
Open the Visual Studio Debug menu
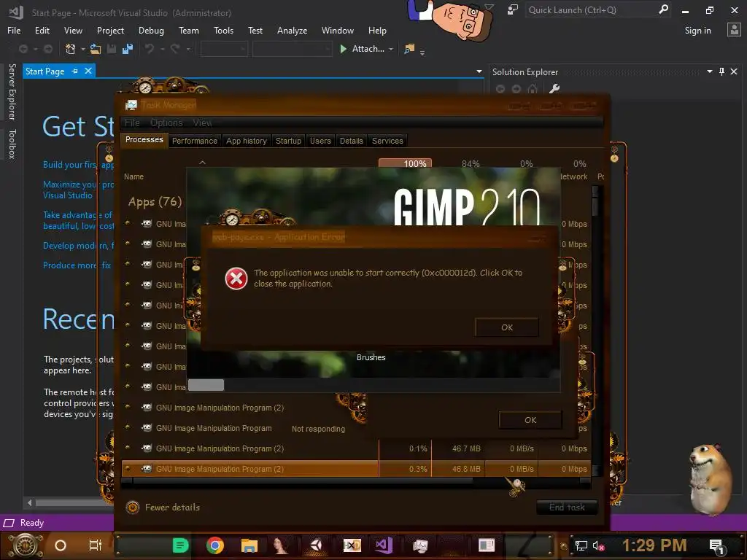pyautogui.click(x=151, y=31)
